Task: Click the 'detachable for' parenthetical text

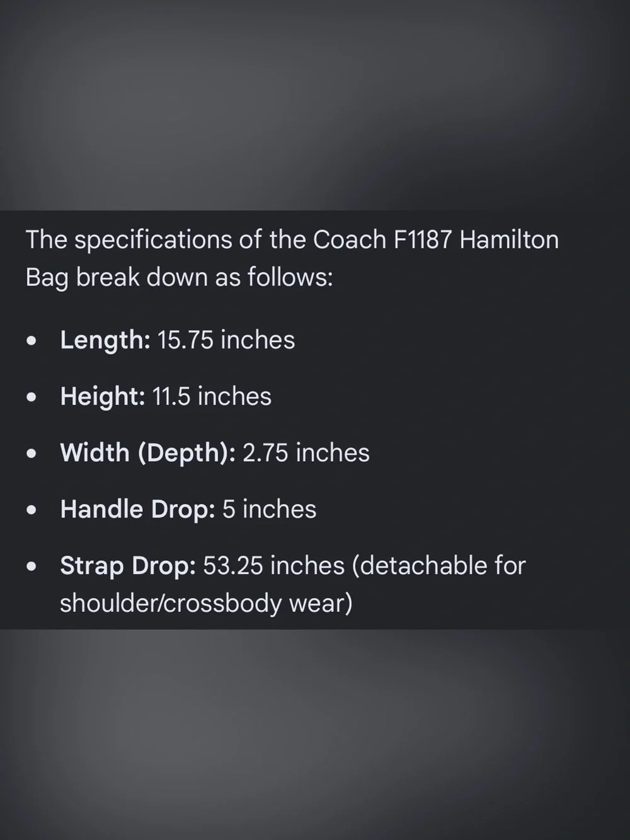Action: 439,566
